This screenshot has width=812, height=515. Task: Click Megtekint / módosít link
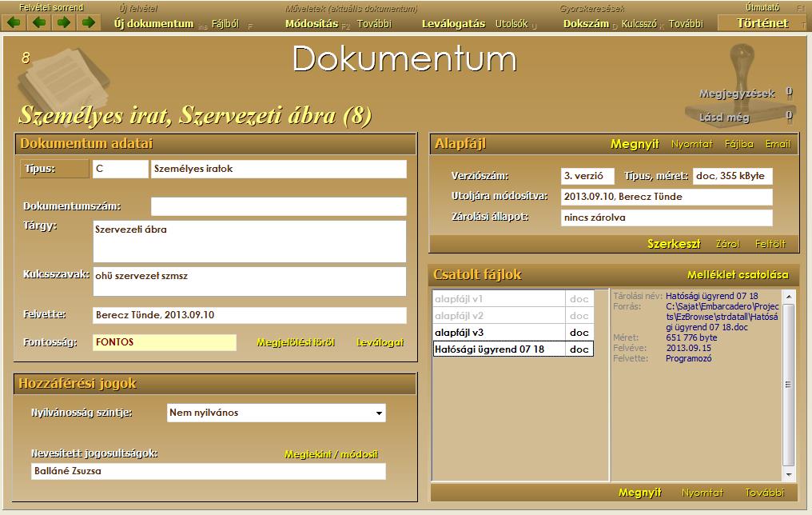331,454
